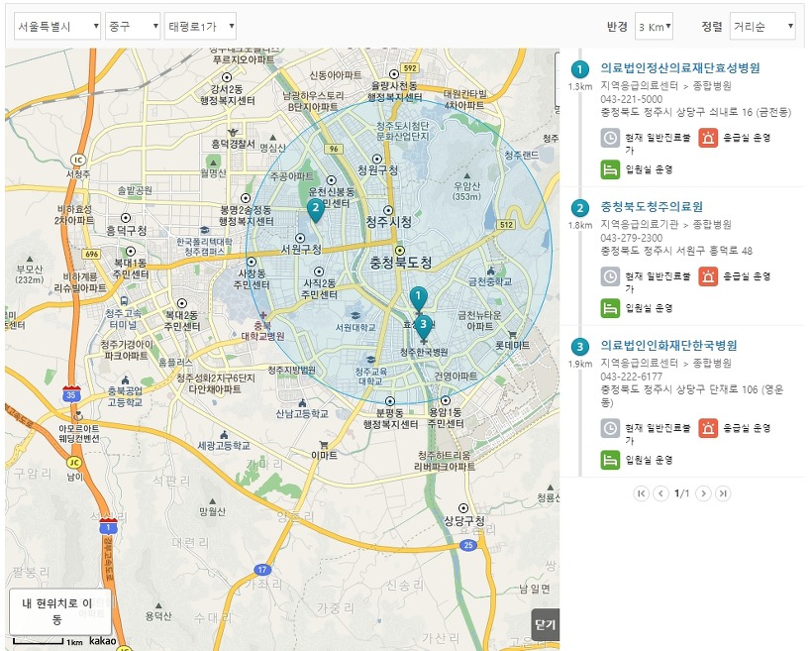Image resolution: width=812 pixels, height=651 pixels.
Task: Click 1.9km distance label for 한국병원
Action: tap(580, 364)
